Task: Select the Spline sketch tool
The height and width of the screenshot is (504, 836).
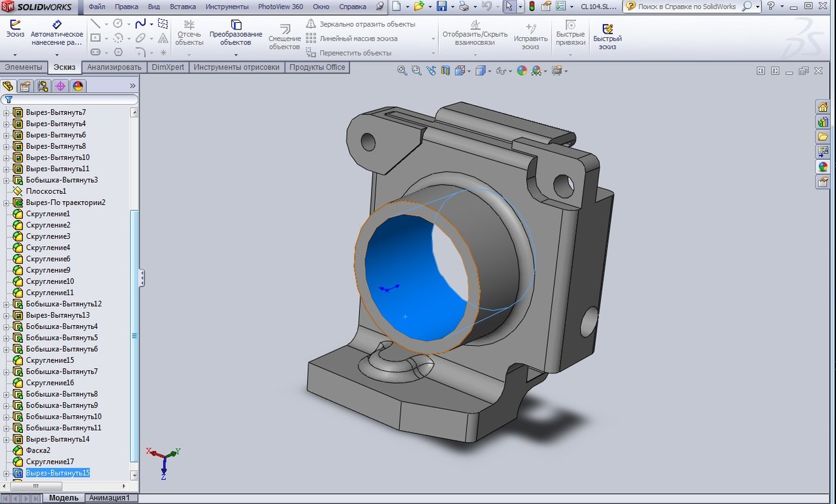Action: pyautogui.click(x=140, y=24)
